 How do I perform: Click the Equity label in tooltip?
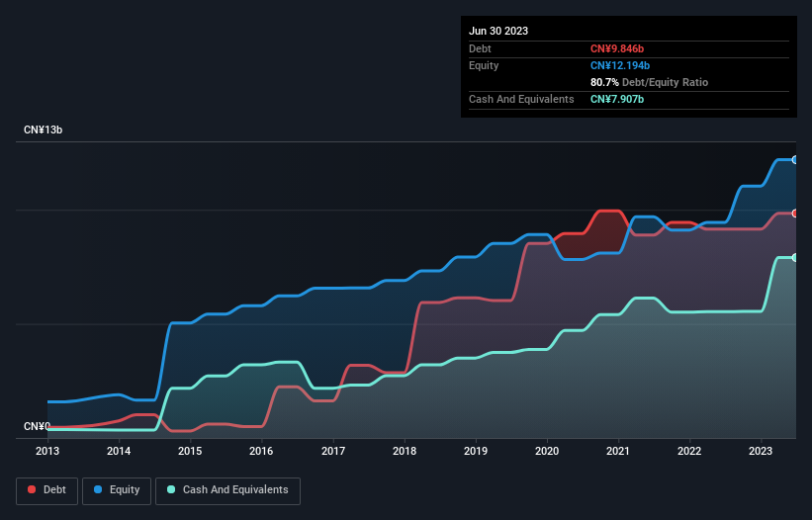tap(484, 65)
